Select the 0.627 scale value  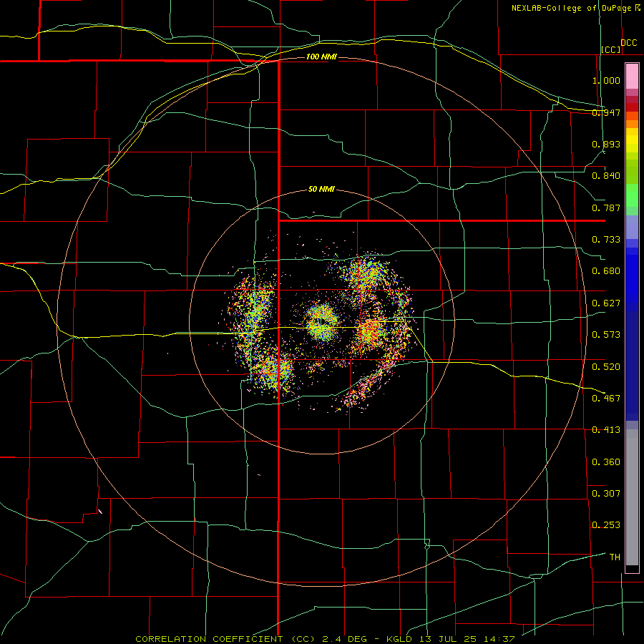[x=606, y=303]
